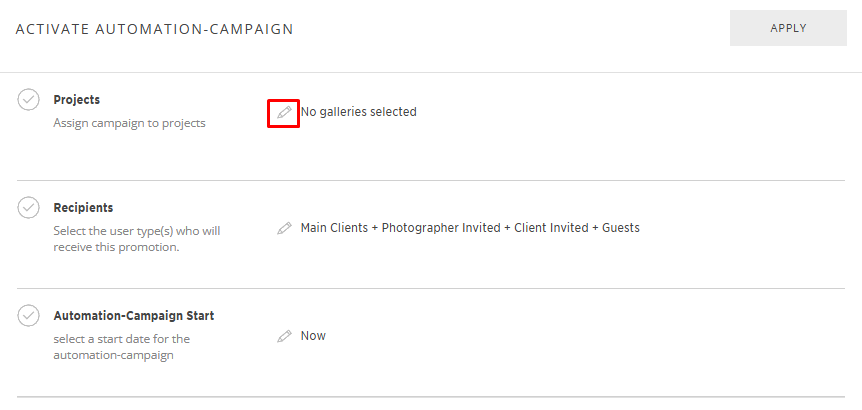The image size is (862, 410).
Task: Click divider between Recipients and Automation-Campaign Start
Action: point(431,289)
